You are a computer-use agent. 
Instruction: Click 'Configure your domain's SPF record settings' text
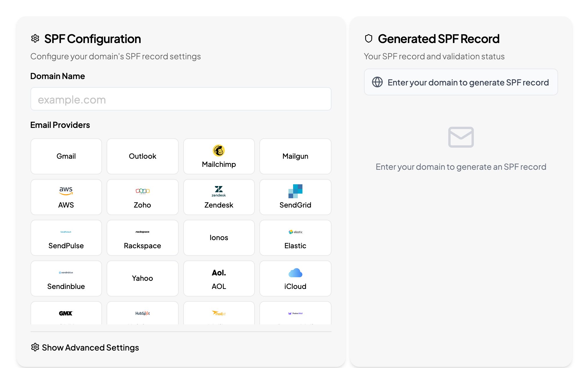coord(116,56)
